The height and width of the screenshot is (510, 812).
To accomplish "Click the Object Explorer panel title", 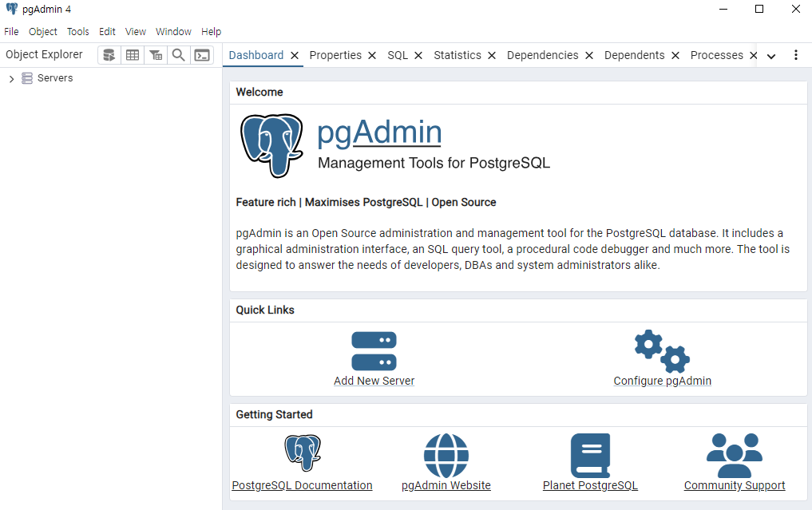I will pyautogui.click(x=44, y=54).
